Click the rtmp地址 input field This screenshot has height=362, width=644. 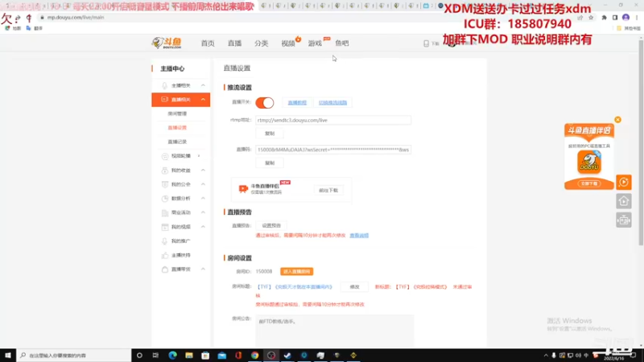click(x=333, y=120)
